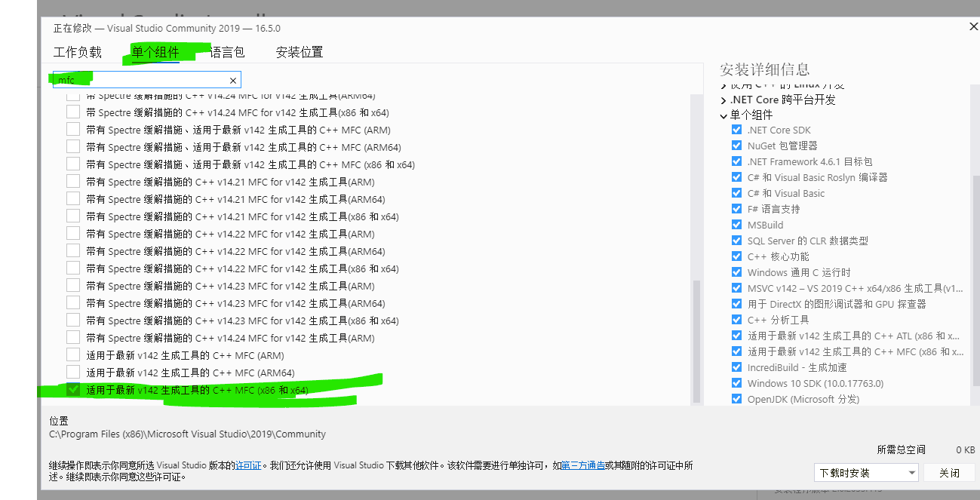The width and height of the screenshot is (980, 500).
Task: Tick Spectre v14.22 MFC for v142 (ARM64)
Action: tap(73, 251)
